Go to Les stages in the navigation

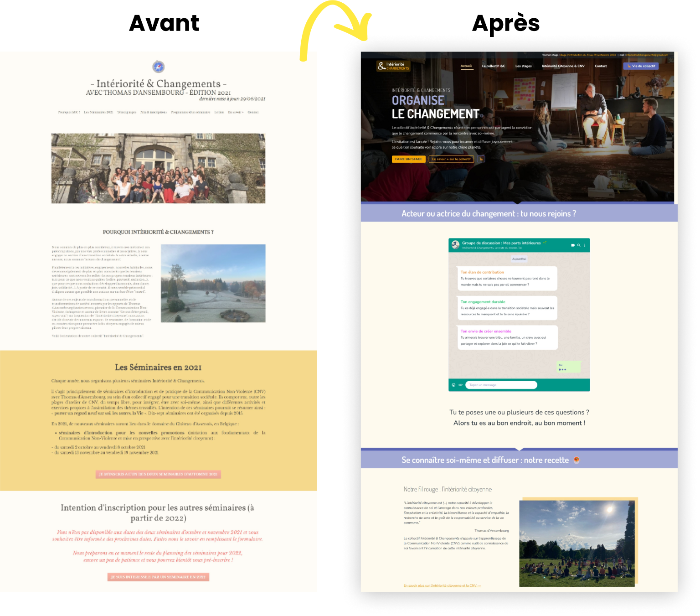524,66
